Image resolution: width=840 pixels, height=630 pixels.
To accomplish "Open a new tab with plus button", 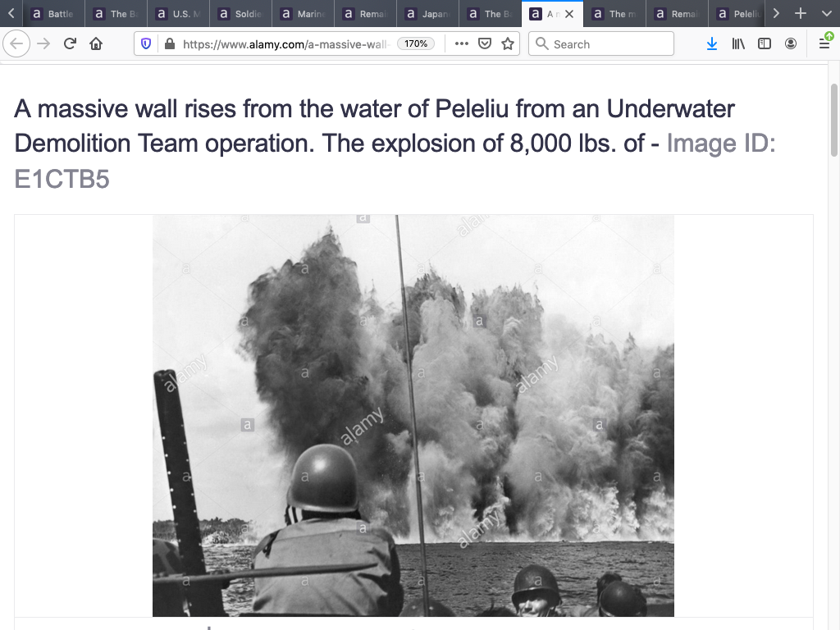I will pyautogui.click(x=801, y=14).
